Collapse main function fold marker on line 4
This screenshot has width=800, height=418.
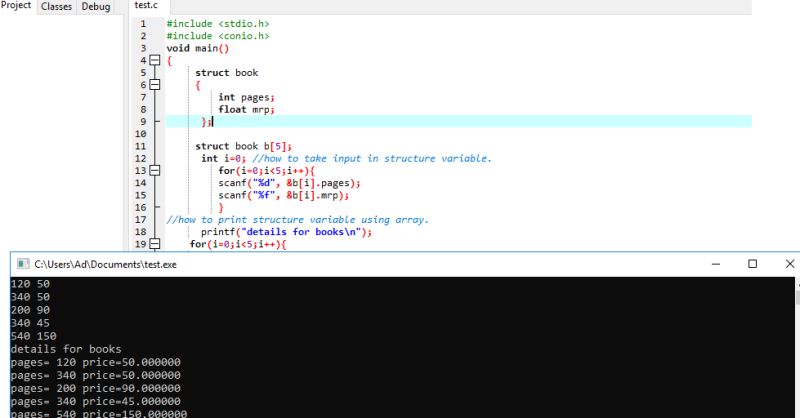tap(155, 60)
